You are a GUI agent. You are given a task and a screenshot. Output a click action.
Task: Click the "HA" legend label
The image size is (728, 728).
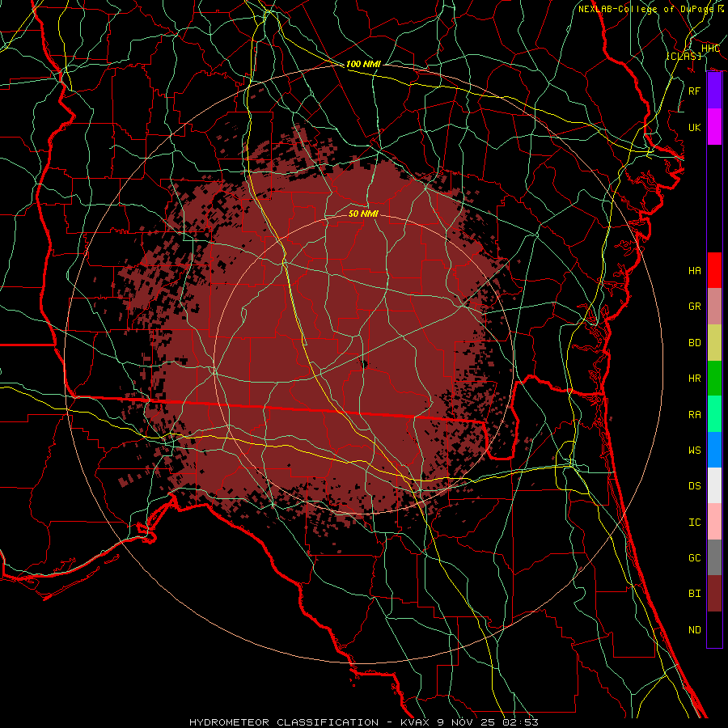tap(695, 270)
